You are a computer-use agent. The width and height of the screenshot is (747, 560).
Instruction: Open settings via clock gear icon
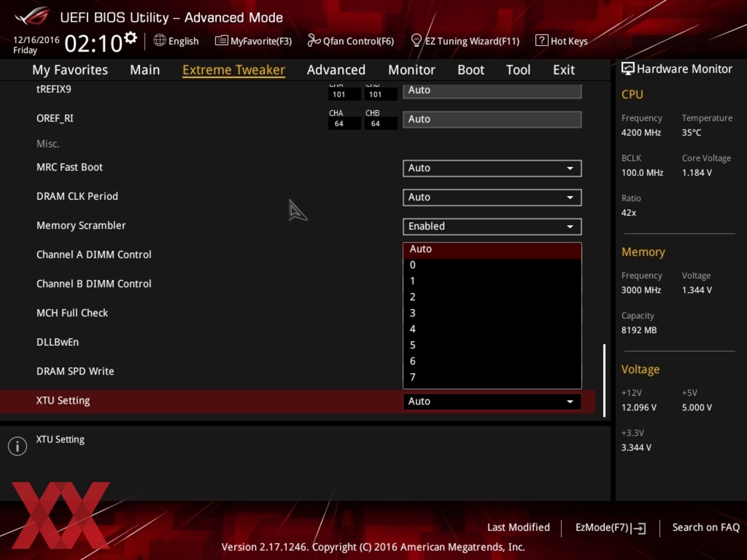130,37
